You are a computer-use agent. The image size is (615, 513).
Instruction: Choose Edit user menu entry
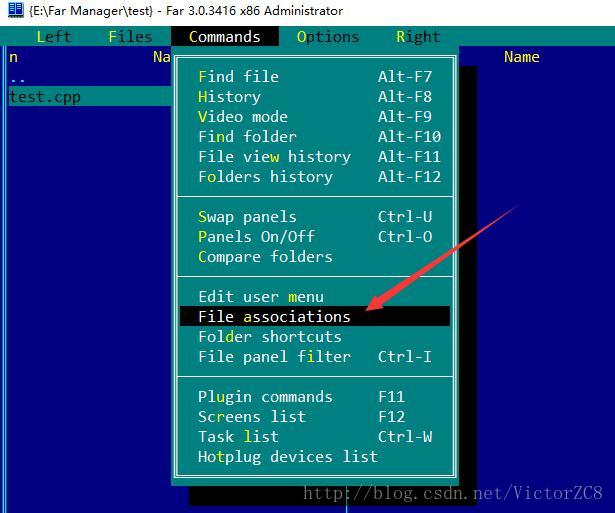(315, 297)
